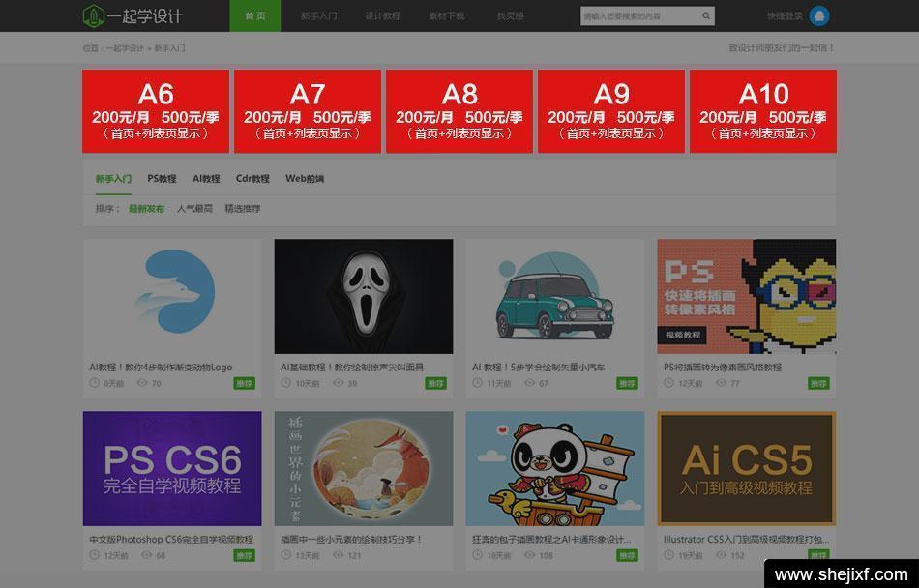Open the A10 red ad banner
The width and height of the screenshot is (919, 588).
click(762, 111)
